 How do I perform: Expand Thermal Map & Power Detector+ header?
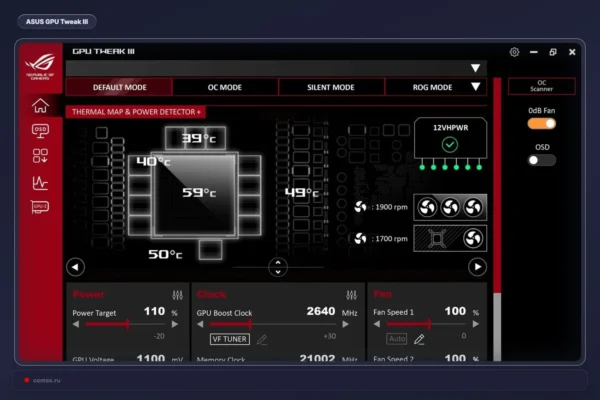click(x=136, y=112)
